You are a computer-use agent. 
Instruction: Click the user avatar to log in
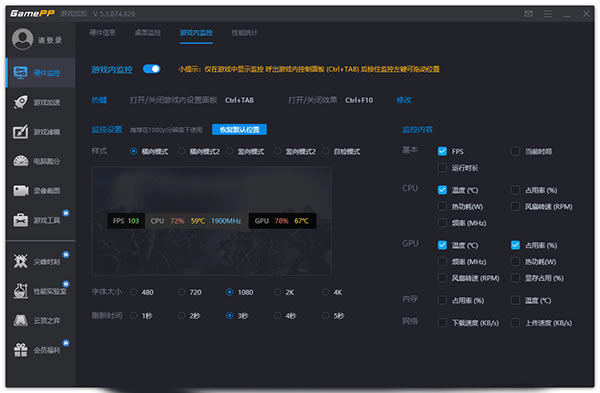click(x=22, y=39)
